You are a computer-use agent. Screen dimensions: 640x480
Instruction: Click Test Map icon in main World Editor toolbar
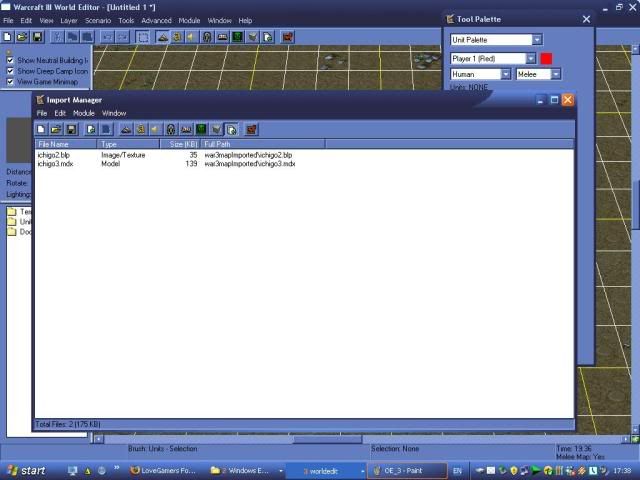(287, 37)
